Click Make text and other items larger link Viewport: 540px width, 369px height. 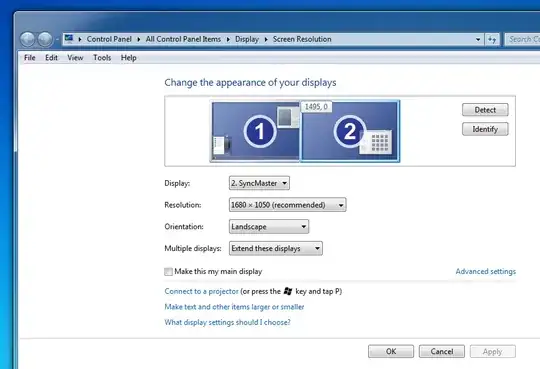[234, 307]
